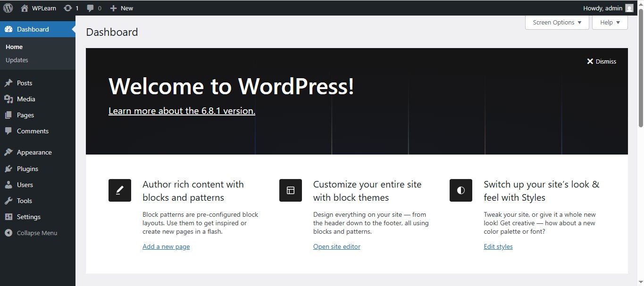Click the WPLearn home site icon
This screenshot has width=644, height=286.
coord(25,8)
